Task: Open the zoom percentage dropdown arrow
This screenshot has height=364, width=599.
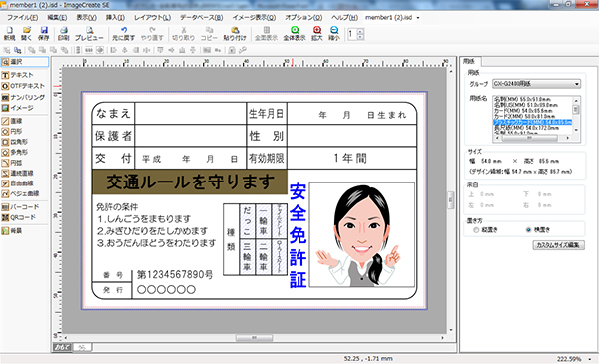Action: point(589,359)
